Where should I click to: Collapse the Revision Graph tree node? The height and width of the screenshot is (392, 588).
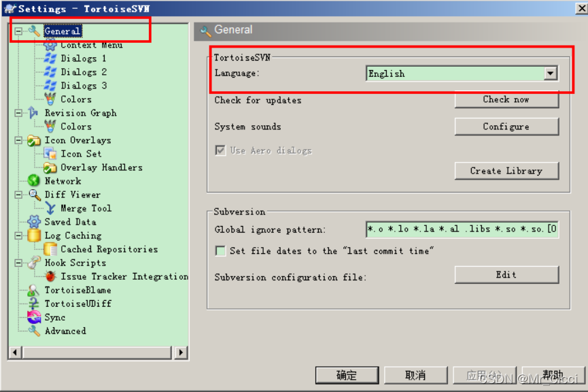tap(18, 113)
